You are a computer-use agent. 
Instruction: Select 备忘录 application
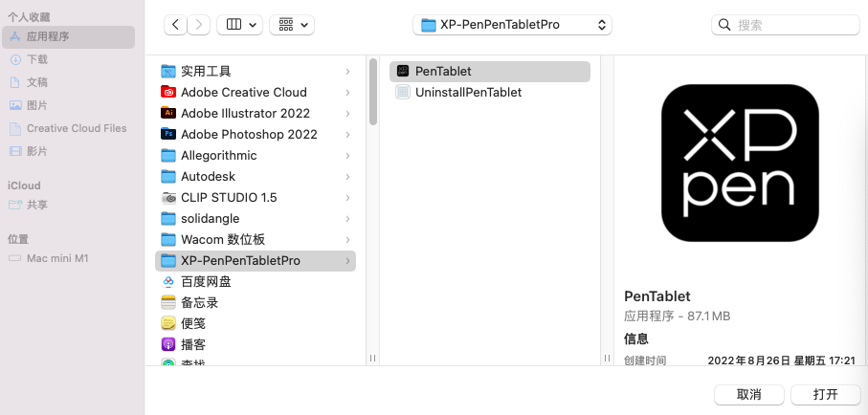pos(256,303)
